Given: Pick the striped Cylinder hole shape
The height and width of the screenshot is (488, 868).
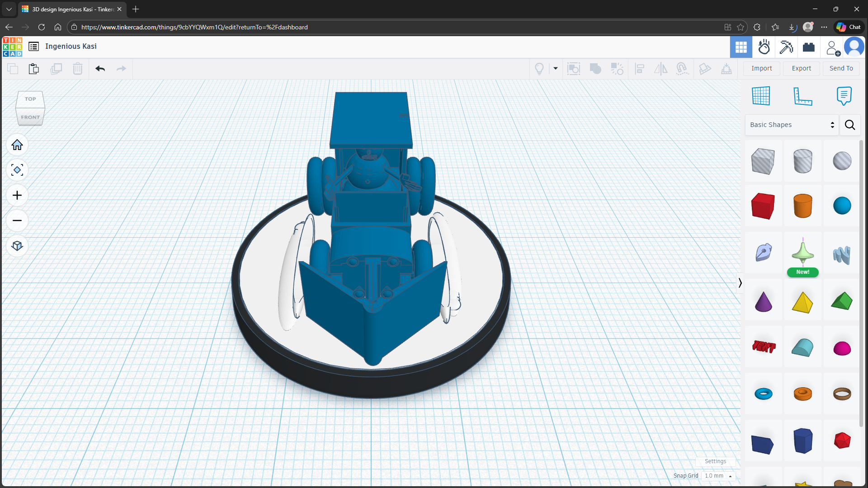Looking at the screenshot, I should point(803,161).
